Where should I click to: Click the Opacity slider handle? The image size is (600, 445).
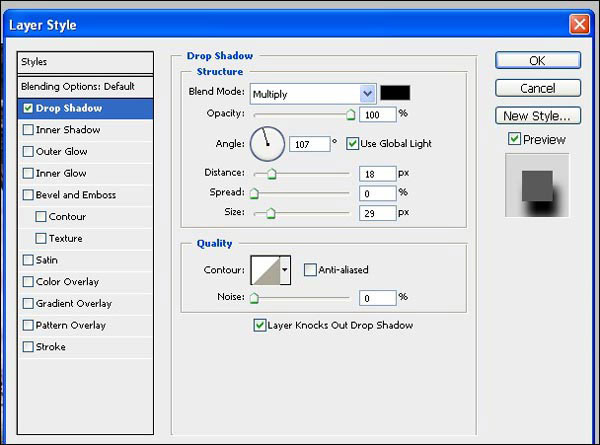(351, 115)
